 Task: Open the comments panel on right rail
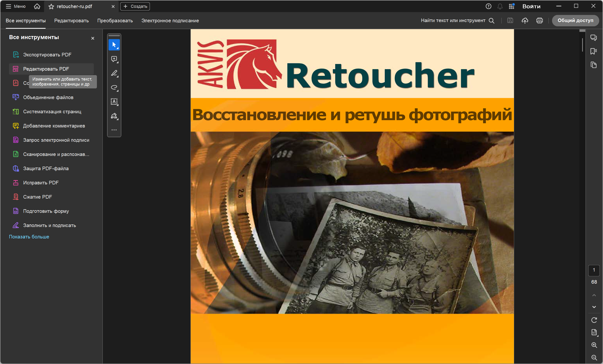pyautogui.click(x=594, y=37)
